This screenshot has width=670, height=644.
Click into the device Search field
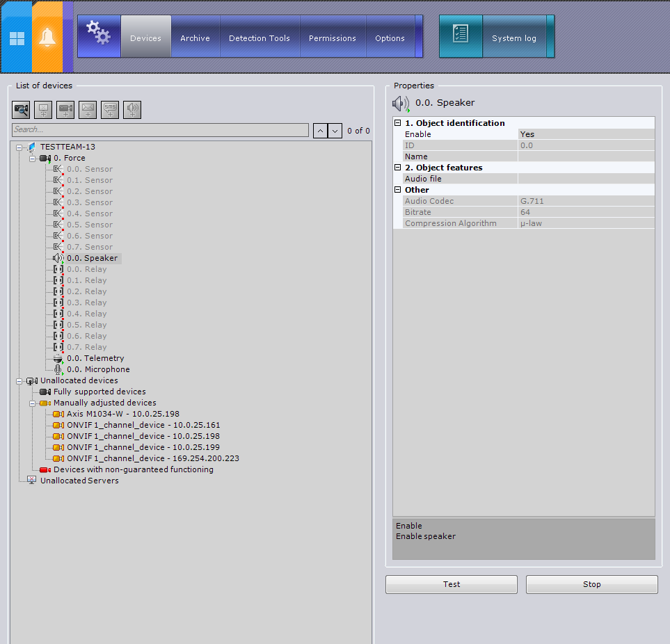(160, 130)
